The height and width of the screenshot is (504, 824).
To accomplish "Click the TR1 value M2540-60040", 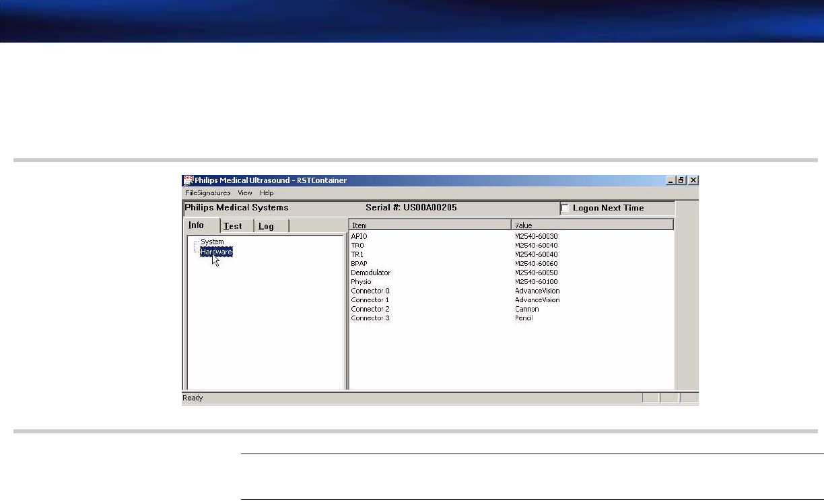I will (x=537, y=254).
